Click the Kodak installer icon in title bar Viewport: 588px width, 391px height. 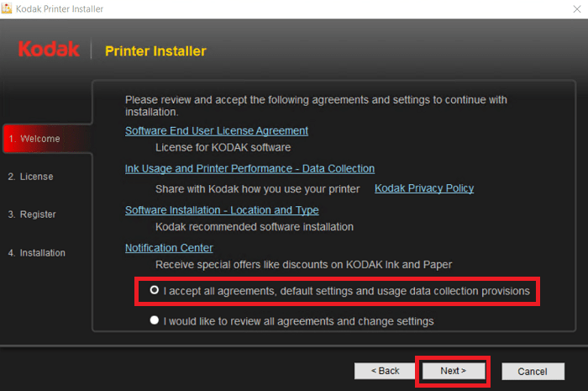pos(7,8)
